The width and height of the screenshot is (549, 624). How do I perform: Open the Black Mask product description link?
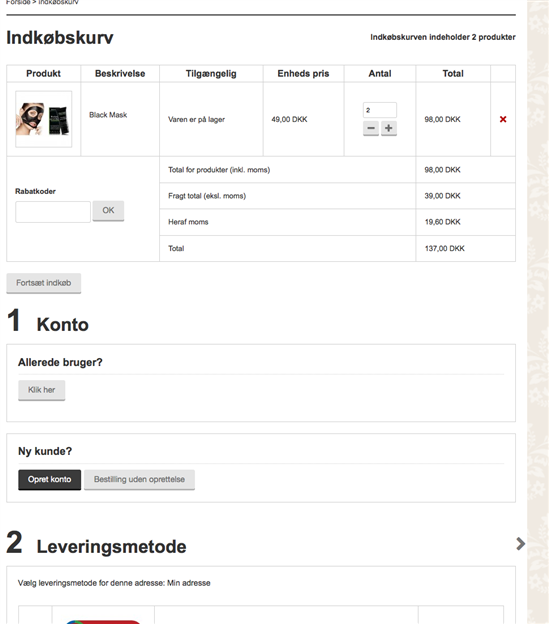tap(108, 115)
